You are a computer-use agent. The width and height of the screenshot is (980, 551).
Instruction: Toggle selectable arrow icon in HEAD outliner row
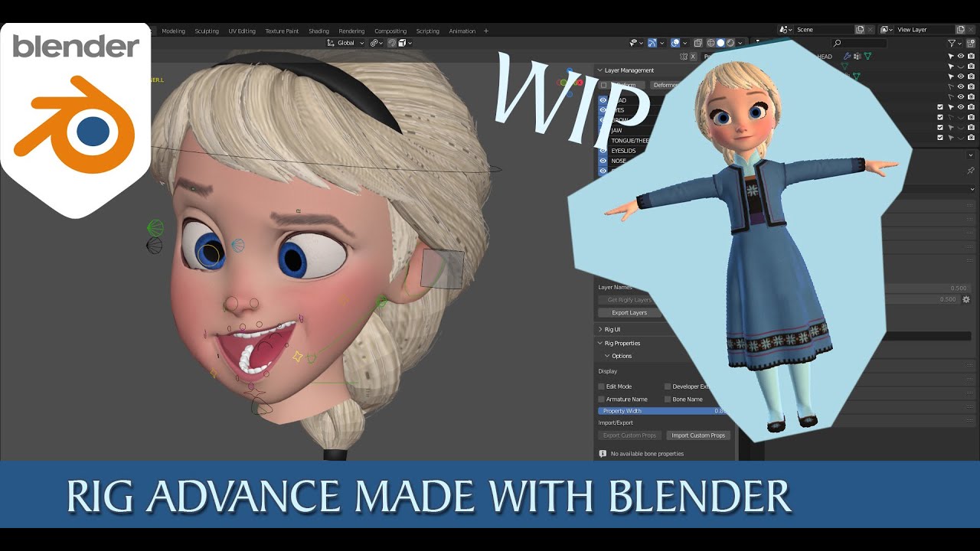[951, 56]
